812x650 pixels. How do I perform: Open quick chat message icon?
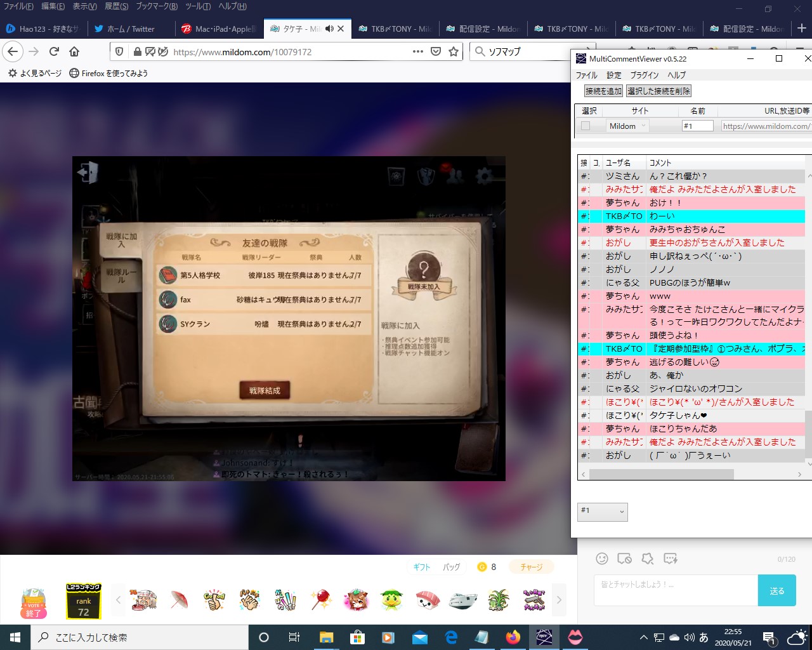(671, 559)
